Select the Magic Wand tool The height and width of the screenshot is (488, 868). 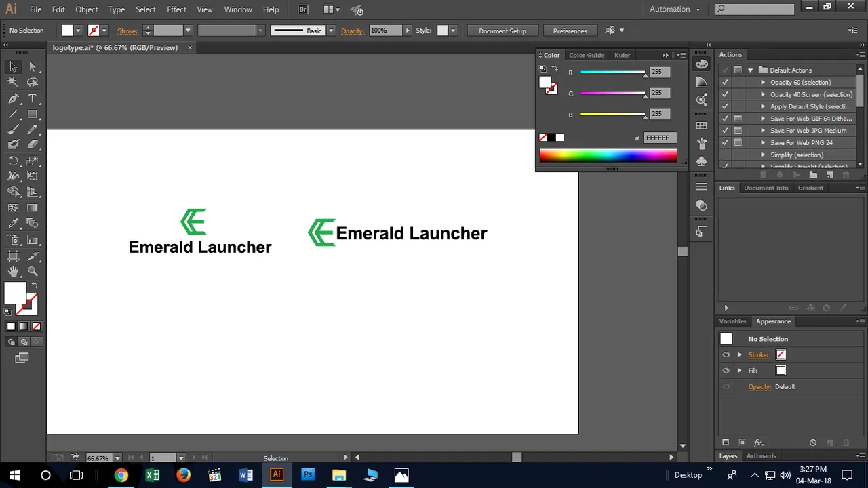coord(13,82)
